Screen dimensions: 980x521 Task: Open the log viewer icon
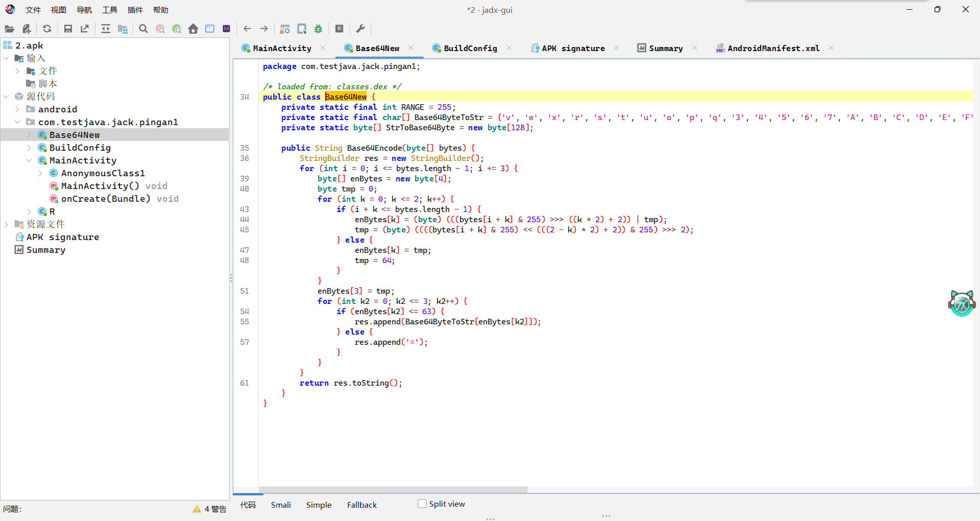339,29
